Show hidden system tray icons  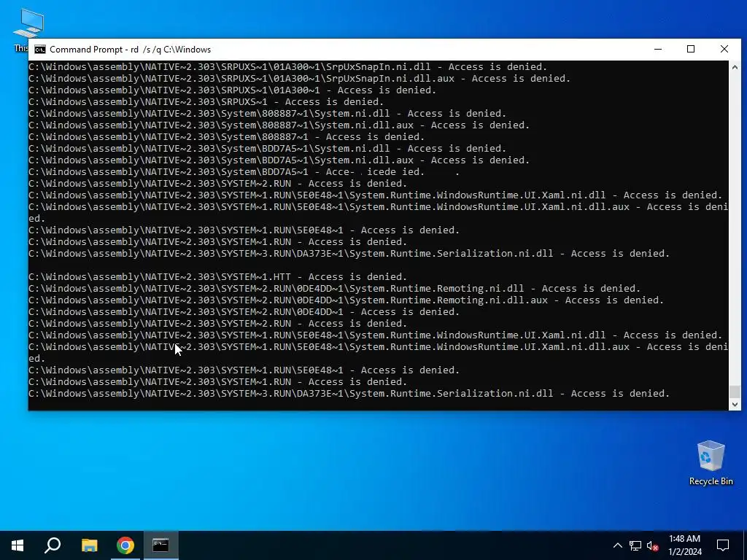(x=617, y=545)
